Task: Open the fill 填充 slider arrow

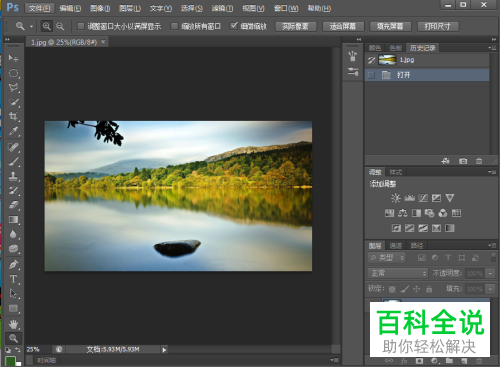Action: pos(490,289)
